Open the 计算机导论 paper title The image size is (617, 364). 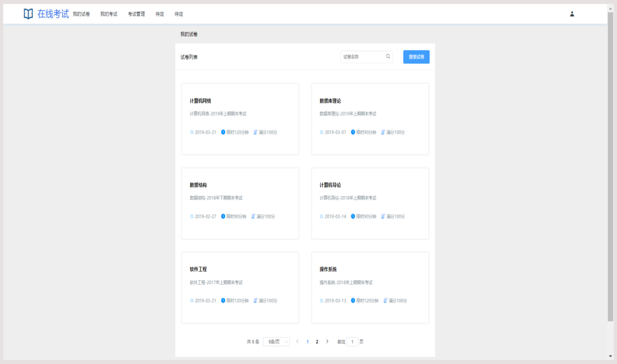pos(330,185)
